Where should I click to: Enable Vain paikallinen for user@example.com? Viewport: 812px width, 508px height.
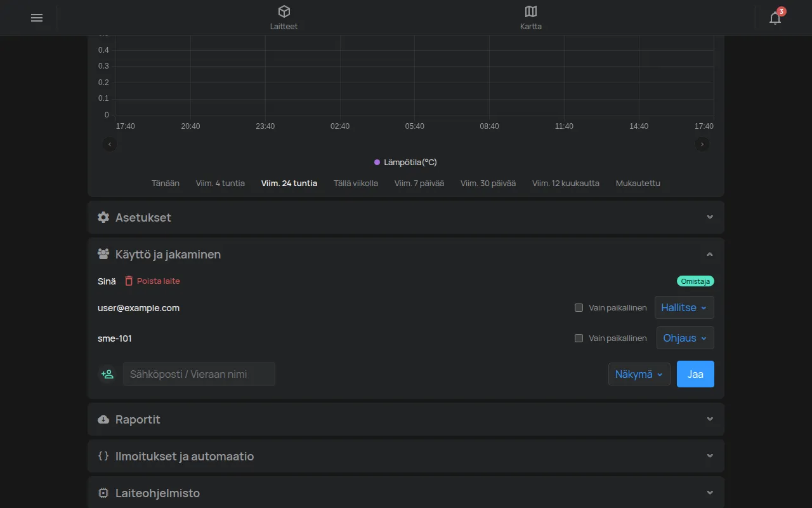579,308
